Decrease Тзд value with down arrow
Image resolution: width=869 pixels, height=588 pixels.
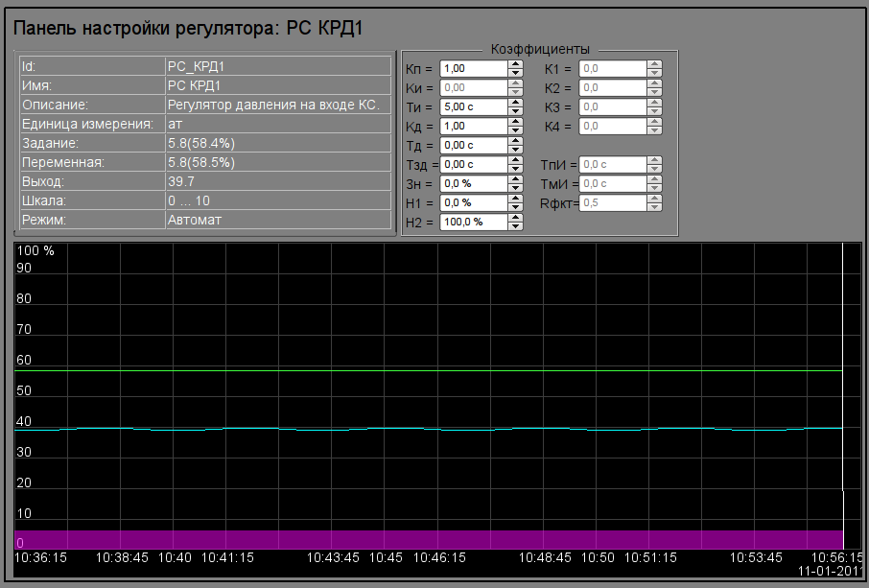pos(515,169)
